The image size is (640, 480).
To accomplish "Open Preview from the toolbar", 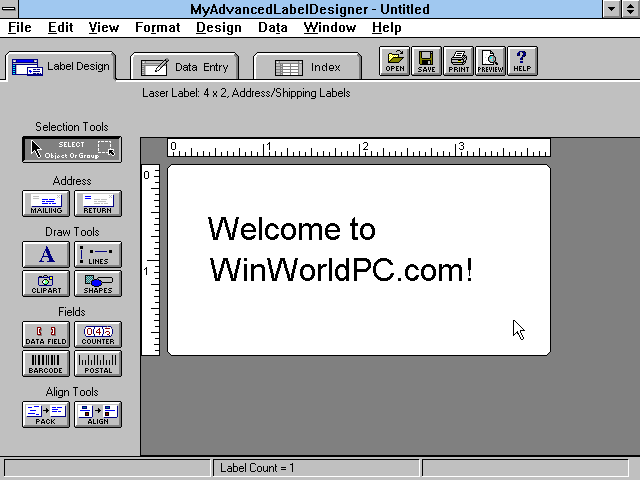I will point(490,61).
